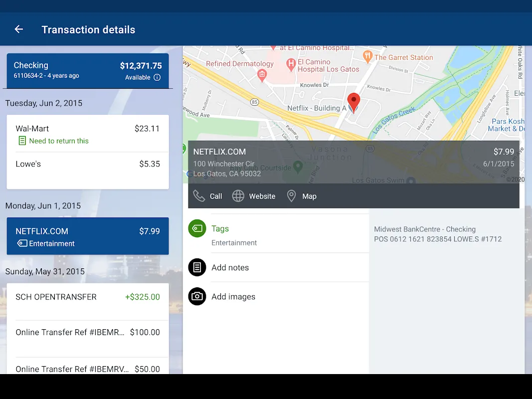Screen dimensions: 532x399
Task: Select the Lowe's $5.35 transaction
Action: pyautogui.click(x=88, y=171)
